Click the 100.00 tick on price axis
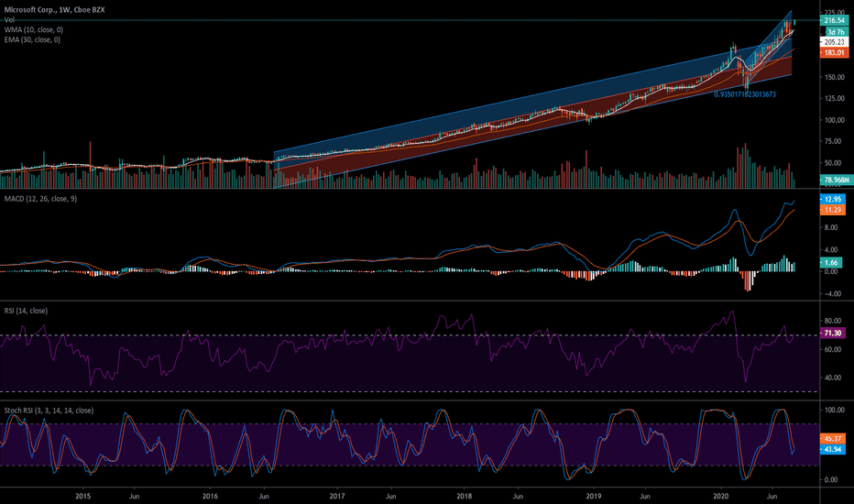This screenshot has width=854, height=504. tap(835, 120)
